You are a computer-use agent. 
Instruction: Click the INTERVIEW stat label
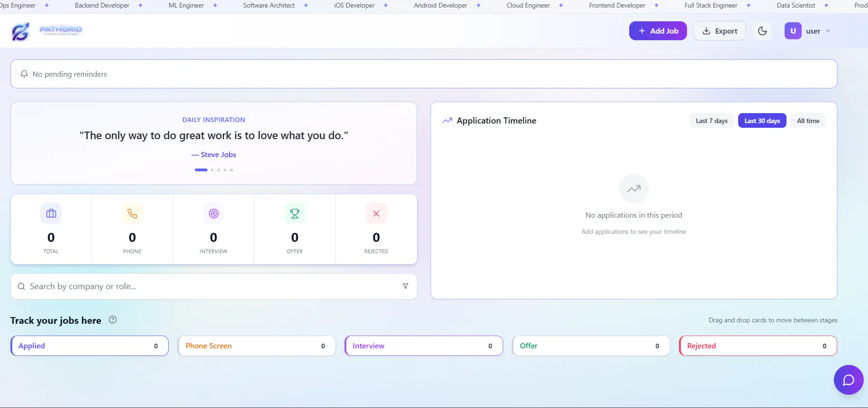coord(214,251)
